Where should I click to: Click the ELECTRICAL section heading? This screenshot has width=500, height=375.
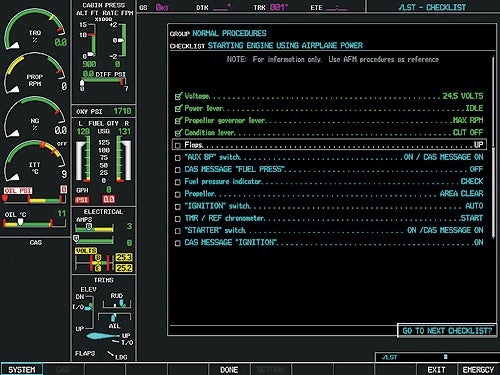pos(103,212)
